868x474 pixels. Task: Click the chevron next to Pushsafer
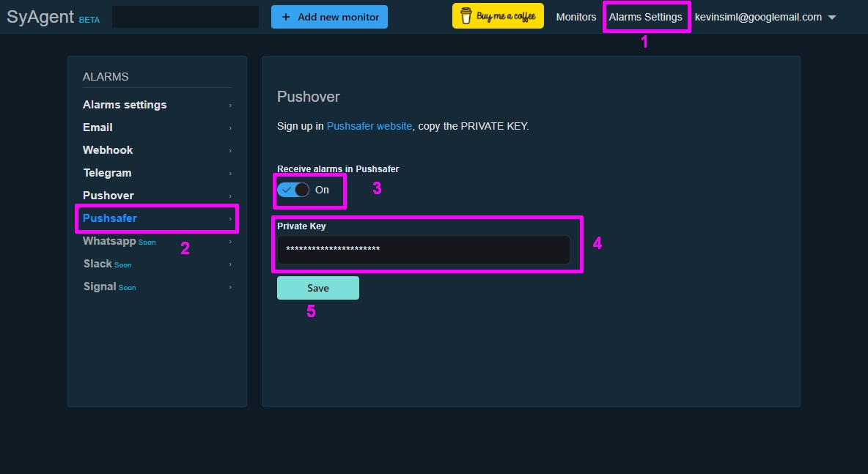point(230,218)
